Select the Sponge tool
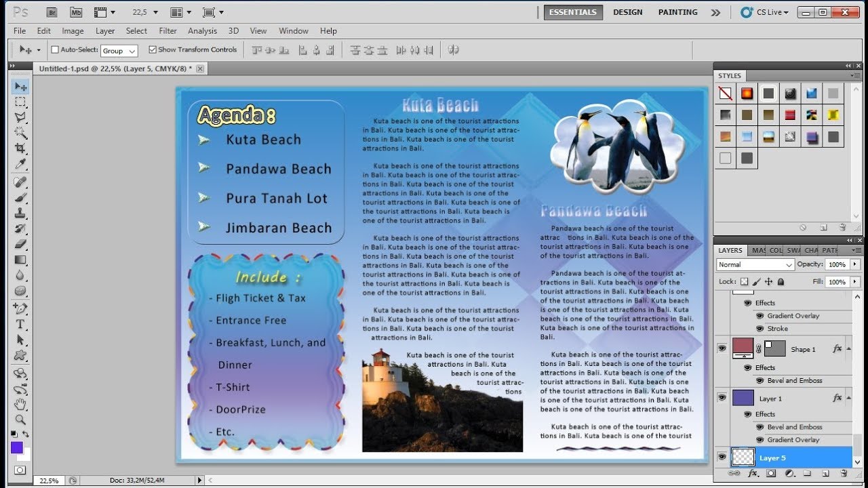Viewport: 868px width, 488px height. 20,291
